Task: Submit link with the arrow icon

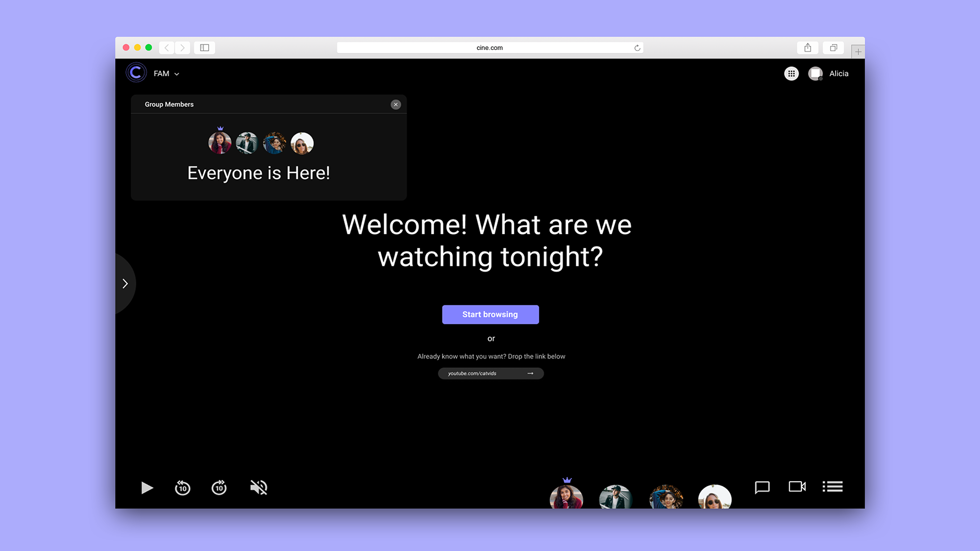Action: [x=530, y=373]
